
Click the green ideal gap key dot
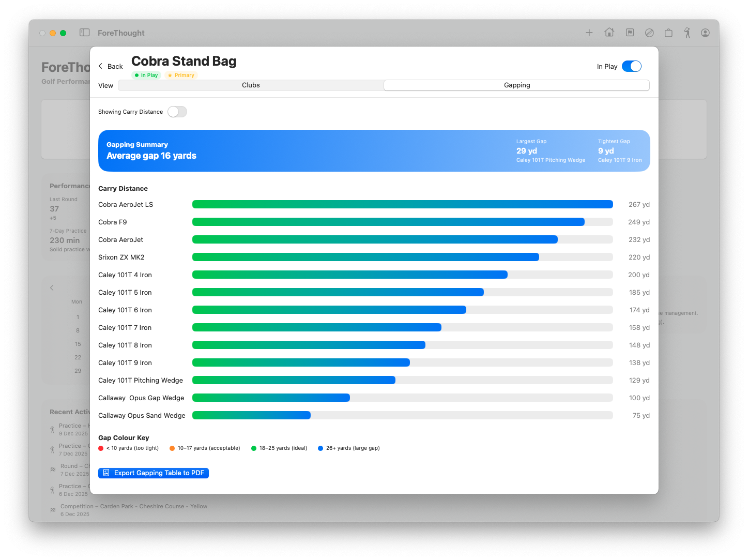tap(254, 448)
